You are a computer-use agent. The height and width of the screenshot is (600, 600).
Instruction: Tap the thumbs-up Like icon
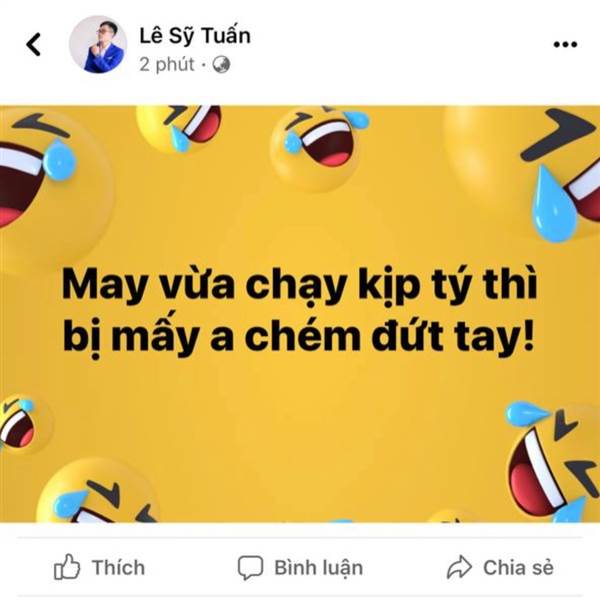(67, 567)
